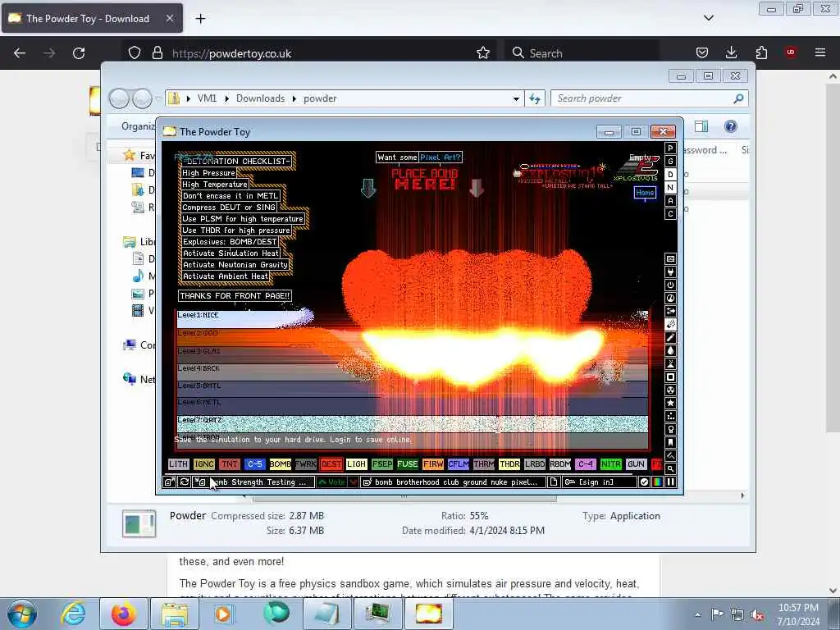Select Favorites in Explorer navigation pane

click(x=138, y=155)
